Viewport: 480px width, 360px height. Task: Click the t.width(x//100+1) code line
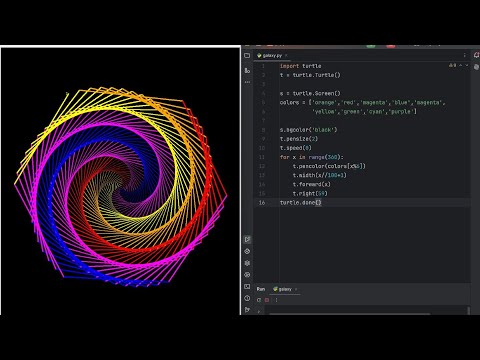point(320,175)
